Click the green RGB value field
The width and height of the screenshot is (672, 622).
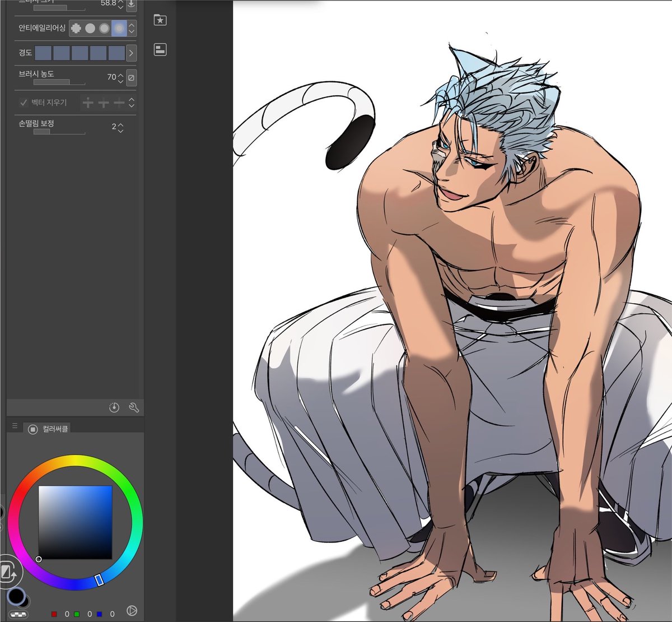(x=90, y=614)
